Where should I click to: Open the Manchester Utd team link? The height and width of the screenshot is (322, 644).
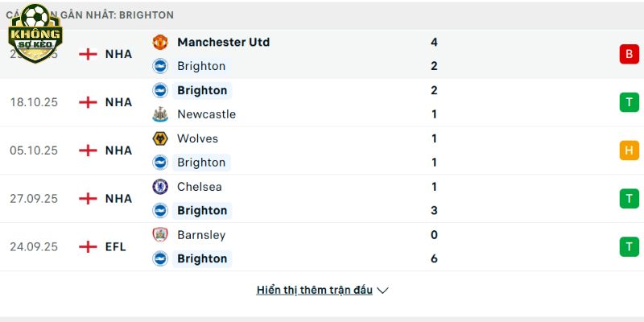[223, 42]
